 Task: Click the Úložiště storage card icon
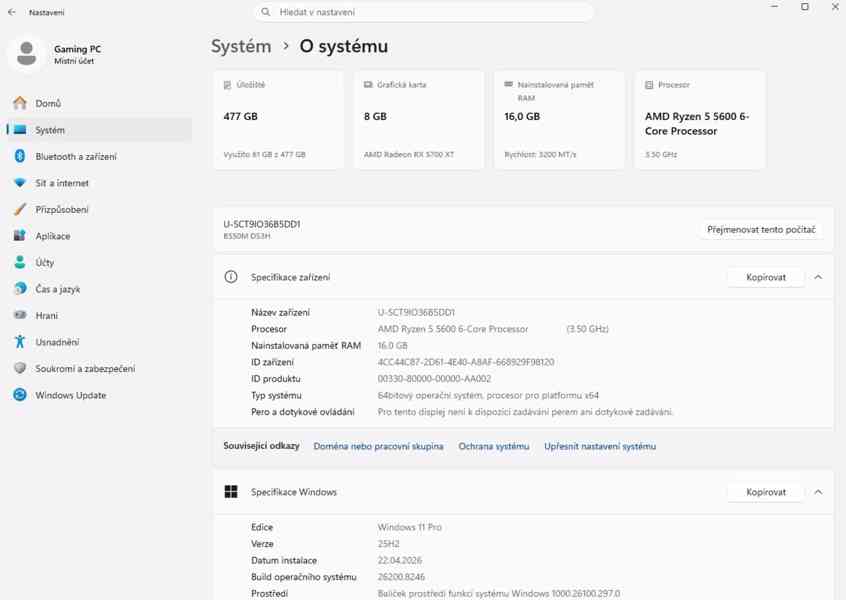click(228, 85)
